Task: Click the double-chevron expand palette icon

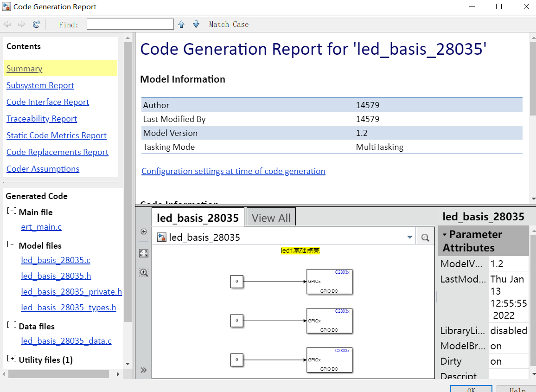Action: (x=144, y=370)
